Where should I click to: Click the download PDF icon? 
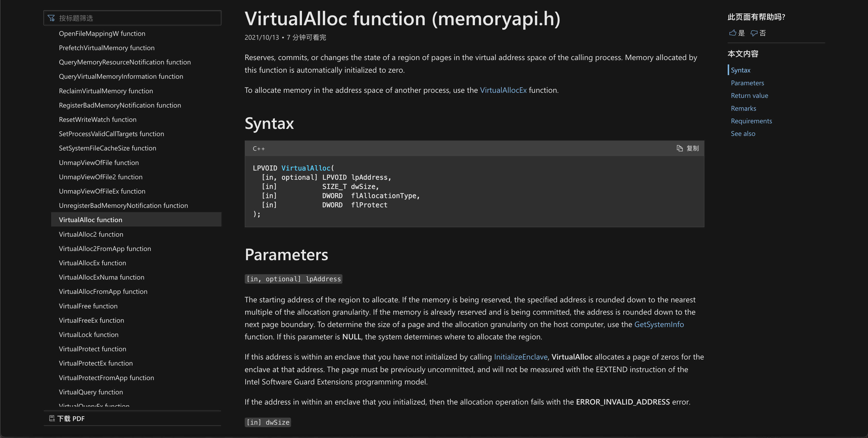pos(52,418)
